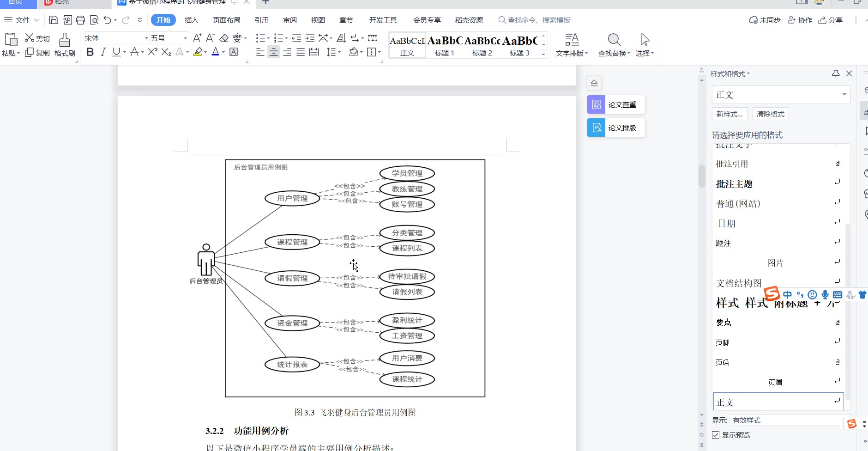Open the 显示 有效样式 dropdown
The width and height of the screenshot is (868, 451).
click(x=788, y=420)
